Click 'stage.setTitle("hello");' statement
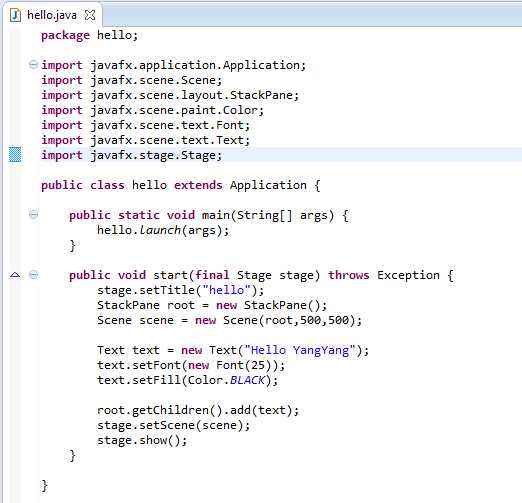Image resolution: width=522 pixels, height=503 pixels. click(x=180, y=290)
